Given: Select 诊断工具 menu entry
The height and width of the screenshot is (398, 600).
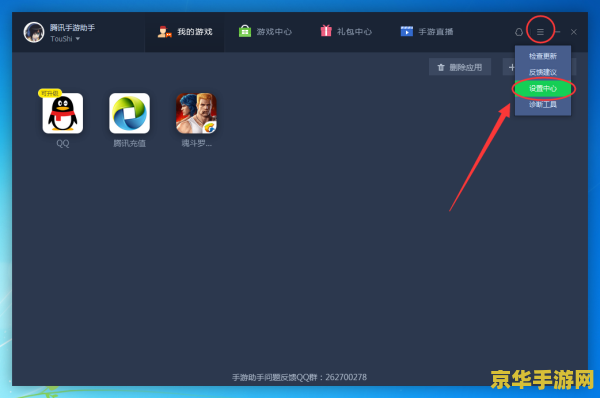Looking at the screenshot, I should pyautogui.click(x=543, y=104).
